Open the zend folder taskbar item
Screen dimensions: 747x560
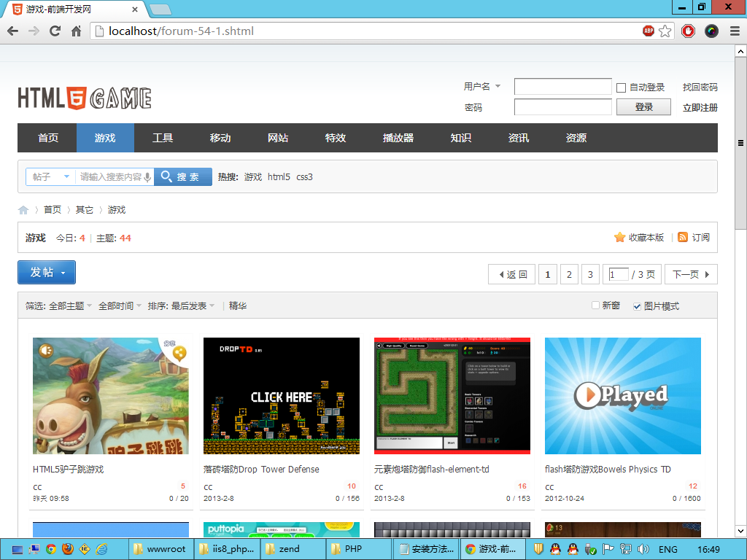tap(293, 549)
